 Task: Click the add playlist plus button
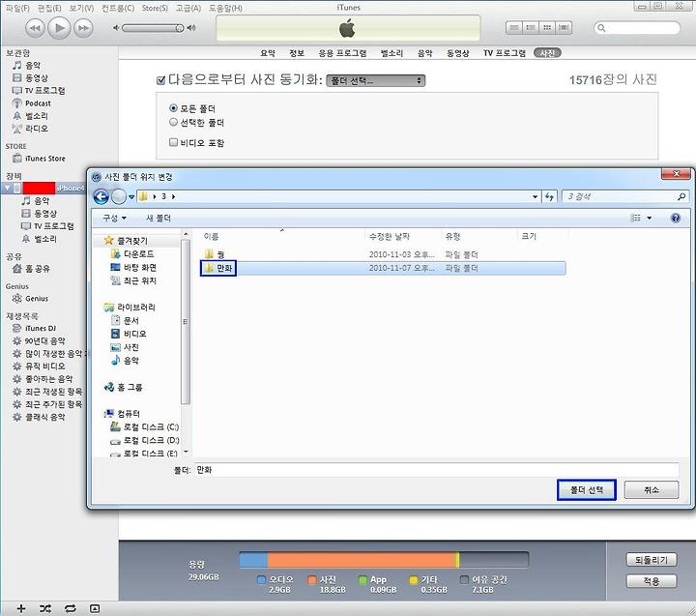(21, 608)
